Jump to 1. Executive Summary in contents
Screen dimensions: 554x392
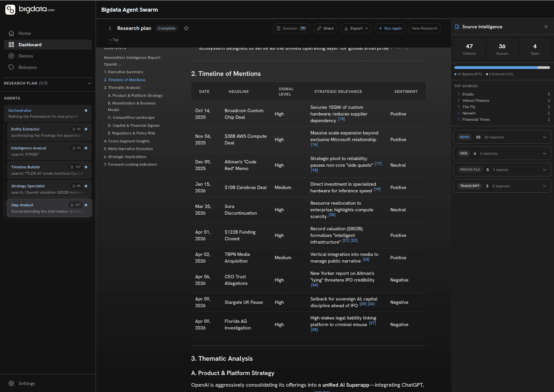[124, 72]
